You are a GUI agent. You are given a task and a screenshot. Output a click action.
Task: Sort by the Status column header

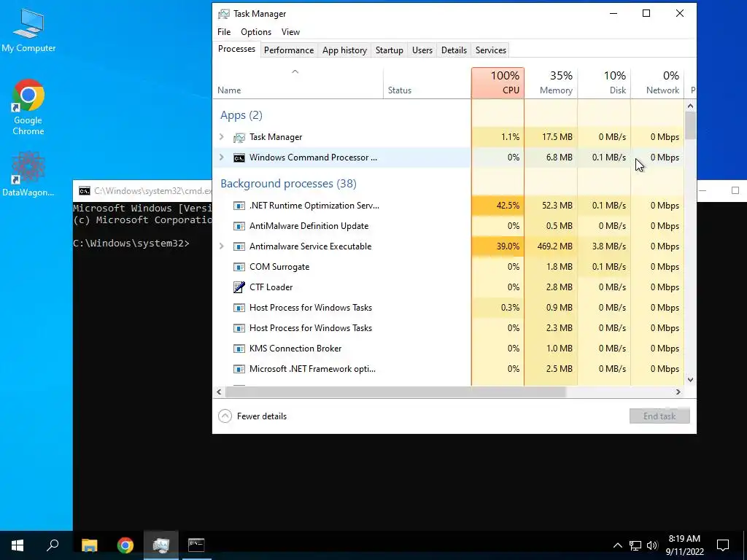(427, 83)
